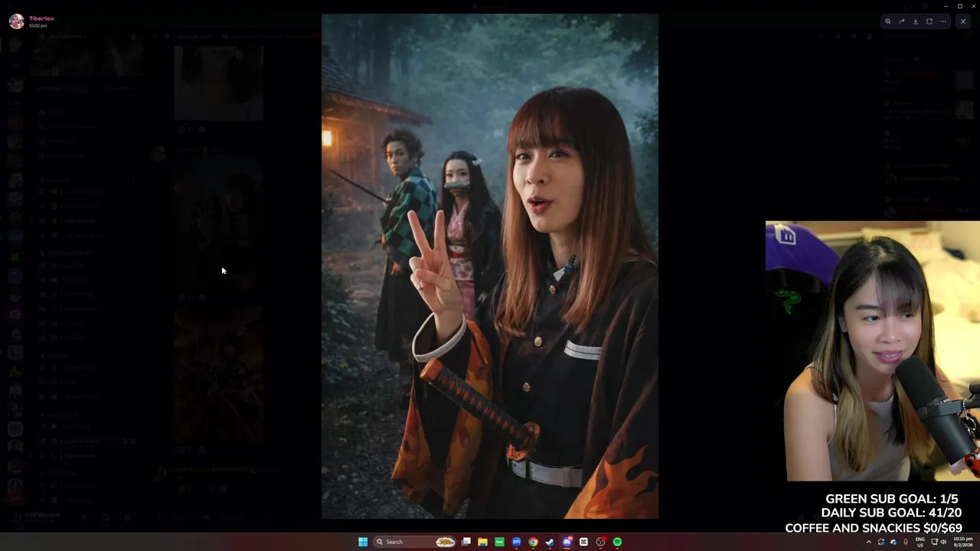
Task: Click the enlarged cosplay image
Action: click(x=490, y=266)
